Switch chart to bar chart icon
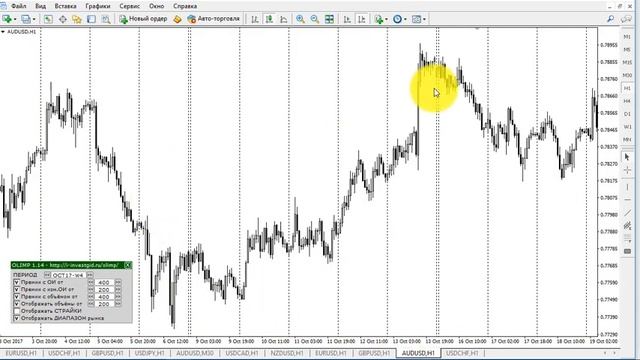 tap(255, 19)
